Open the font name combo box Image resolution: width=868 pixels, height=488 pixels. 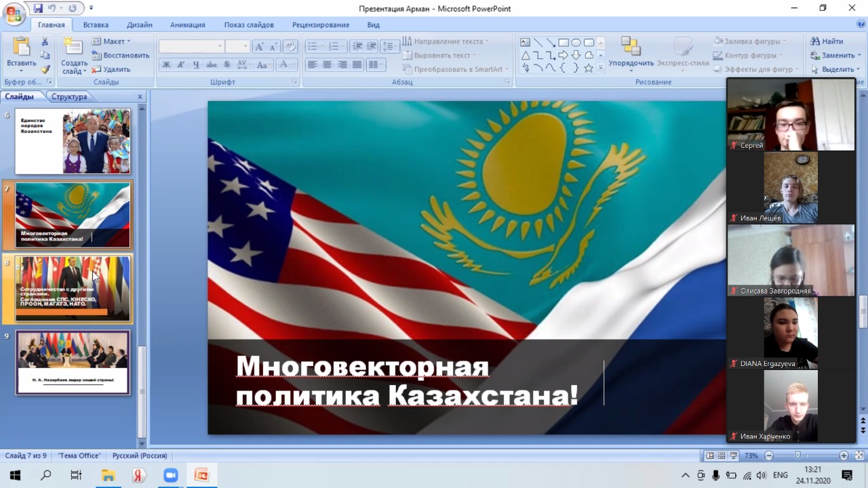coord(191,47)
